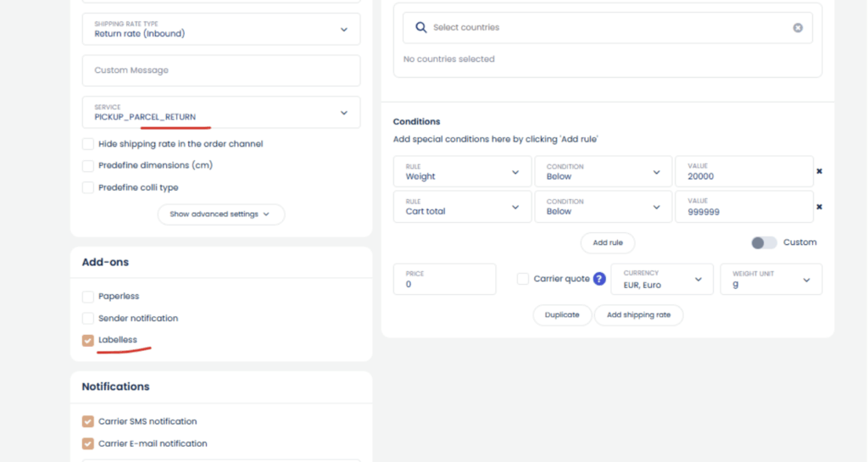
Task: Click the Add rule button
Action: point(607,242)
